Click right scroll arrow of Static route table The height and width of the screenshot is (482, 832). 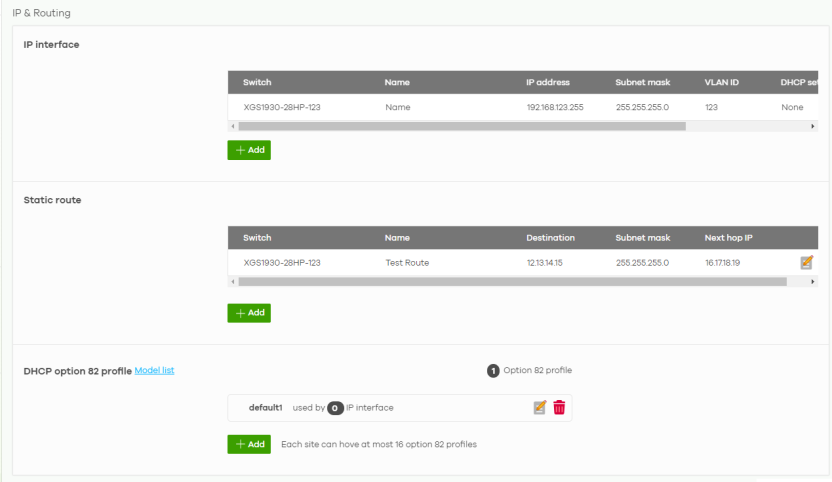pos(813,283)
